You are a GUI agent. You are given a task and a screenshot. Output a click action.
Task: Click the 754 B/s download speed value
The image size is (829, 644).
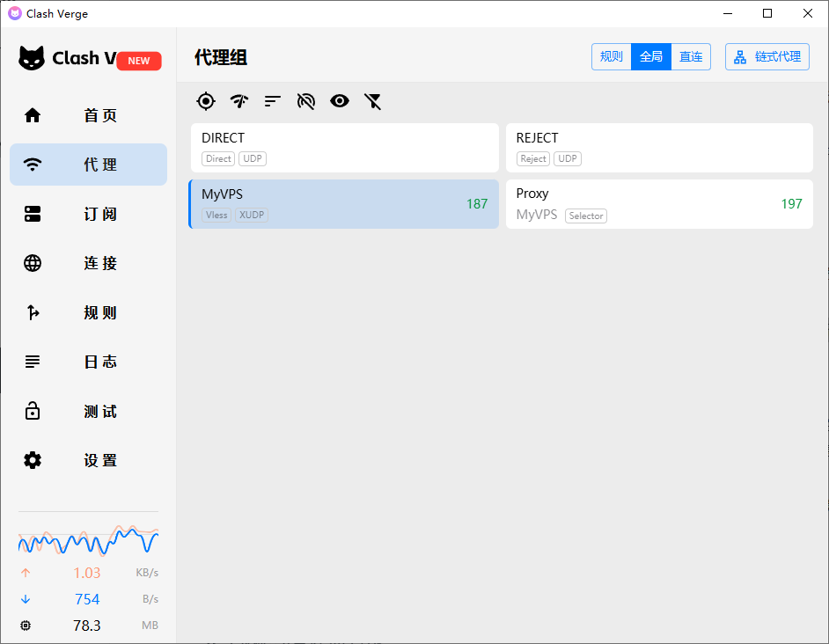click(x=87, y=599)
